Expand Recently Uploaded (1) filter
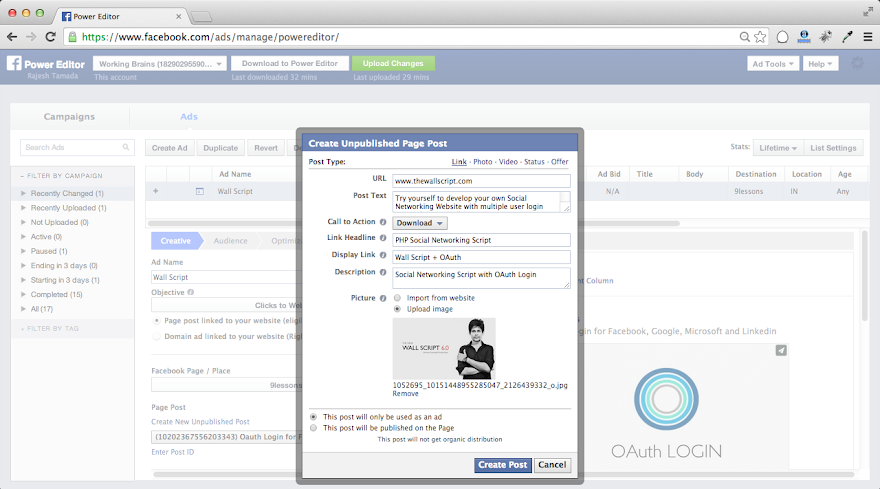880x489 pixels. pos(24,208)
